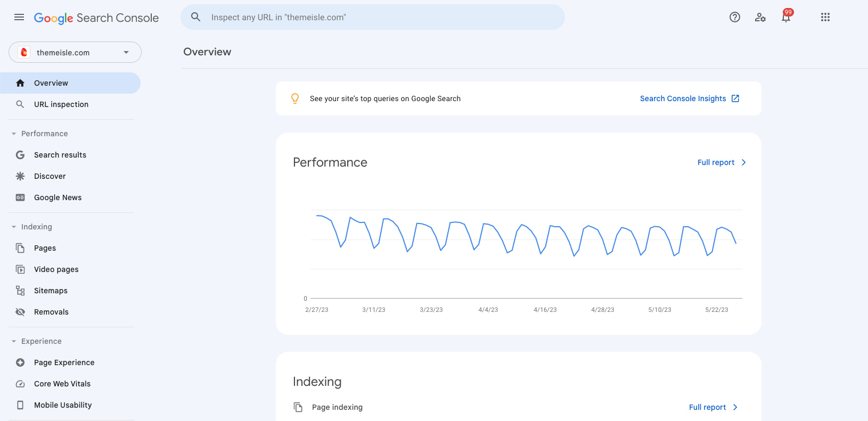Click the Search results Google G icon

(20, 155)
